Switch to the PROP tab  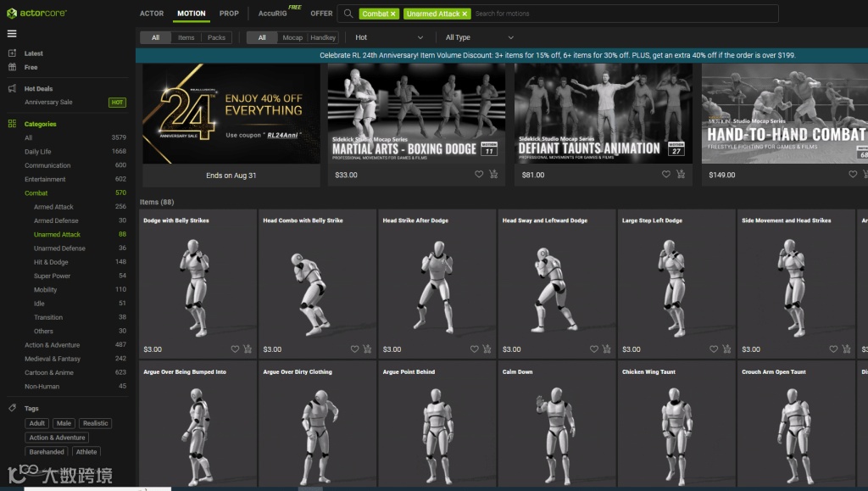tap(229, 14)
